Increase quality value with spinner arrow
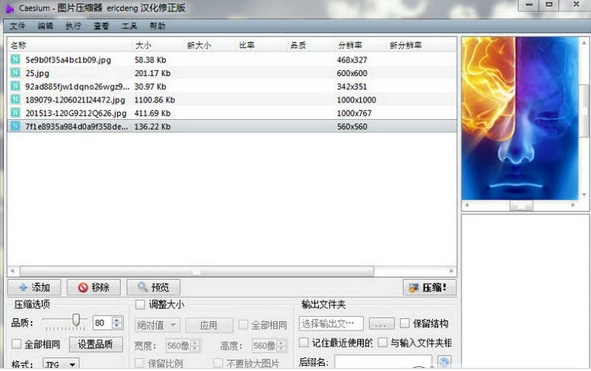The height and width of the screenshot is (371, 591). (117, 319)
